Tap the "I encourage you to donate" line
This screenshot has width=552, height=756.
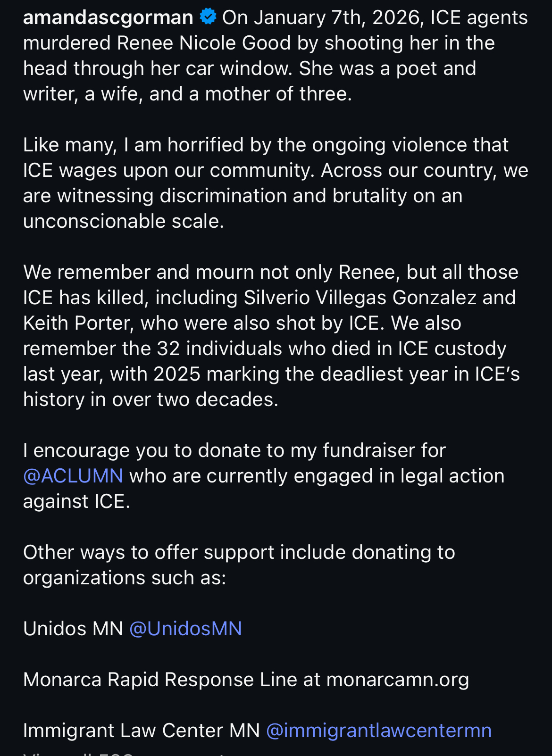pyautogui.click(x=234, y=450)
